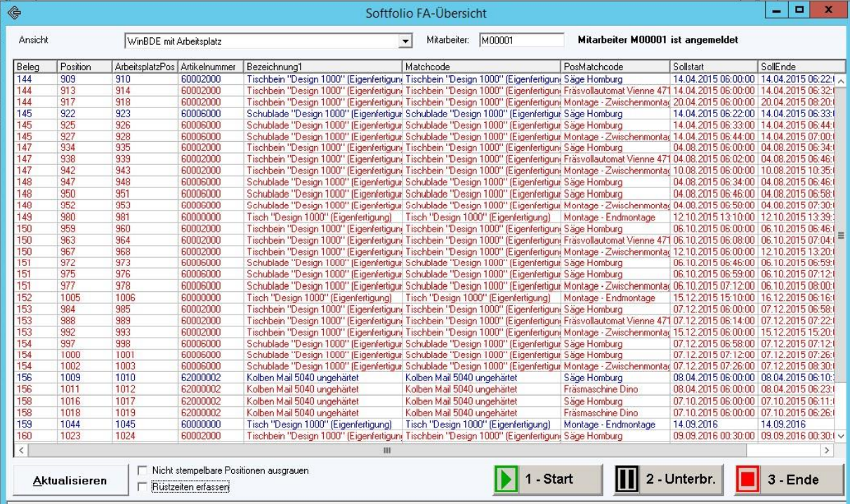Toggle the 'Rüstzeiten erfassen' checkbox

pyautogui.click(x=143, y=486)
